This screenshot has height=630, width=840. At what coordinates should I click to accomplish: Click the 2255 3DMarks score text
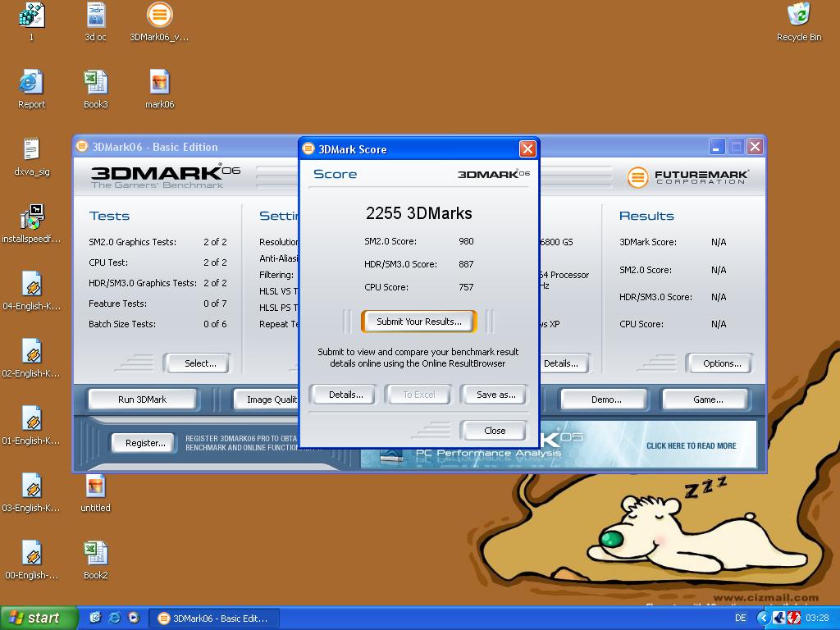tap(419, 213)
